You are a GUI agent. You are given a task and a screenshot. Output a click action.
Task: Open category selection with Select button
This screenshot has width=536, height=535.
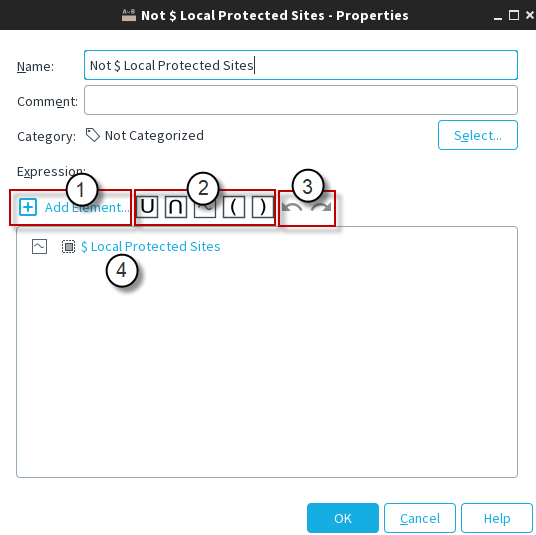(478, 135)
